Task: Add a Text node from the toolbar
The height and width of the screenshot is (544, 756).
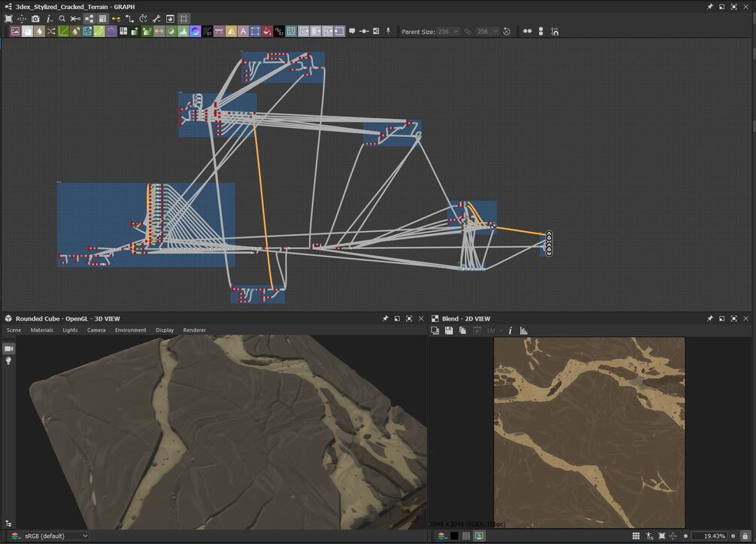Action: [x=243, y=32]
